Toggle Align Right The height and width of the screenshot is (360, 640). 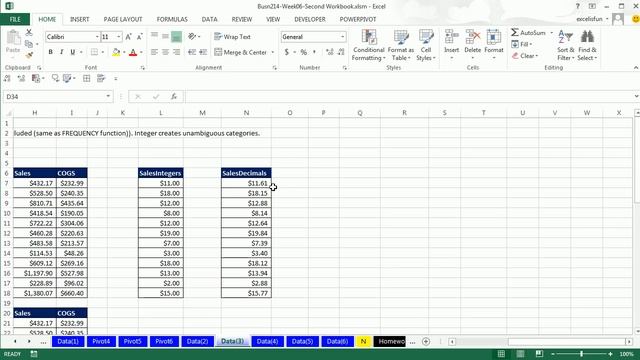[176, 52]
